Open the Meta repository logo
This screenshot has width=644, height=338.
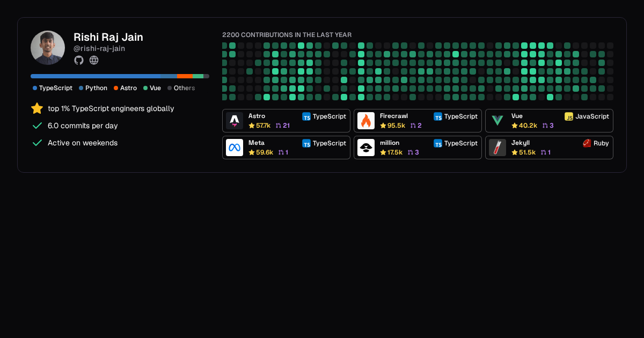click(235, 148)
